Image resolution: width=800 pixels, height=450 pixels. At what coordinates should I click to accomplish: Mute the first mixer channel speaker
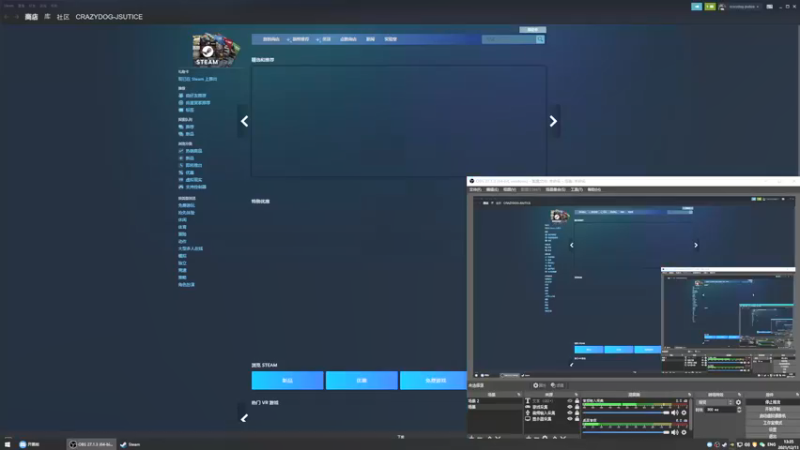(675, 413)
